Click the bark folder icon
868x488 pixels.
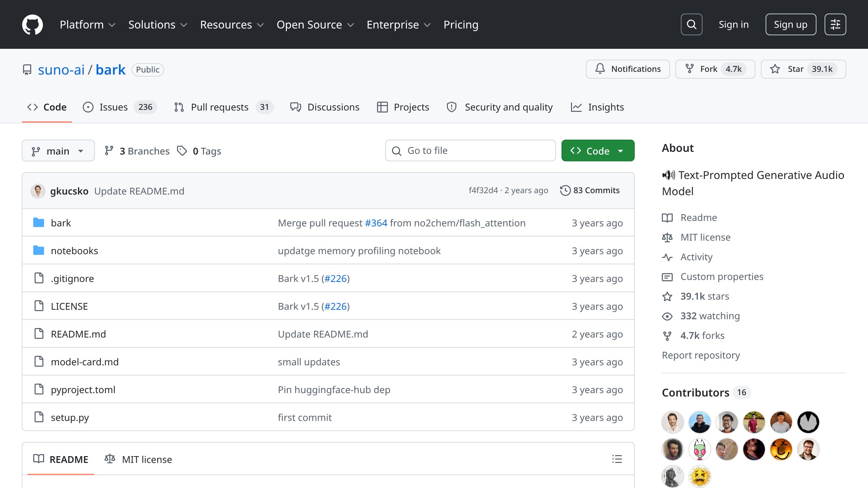(x=39, y=223)
